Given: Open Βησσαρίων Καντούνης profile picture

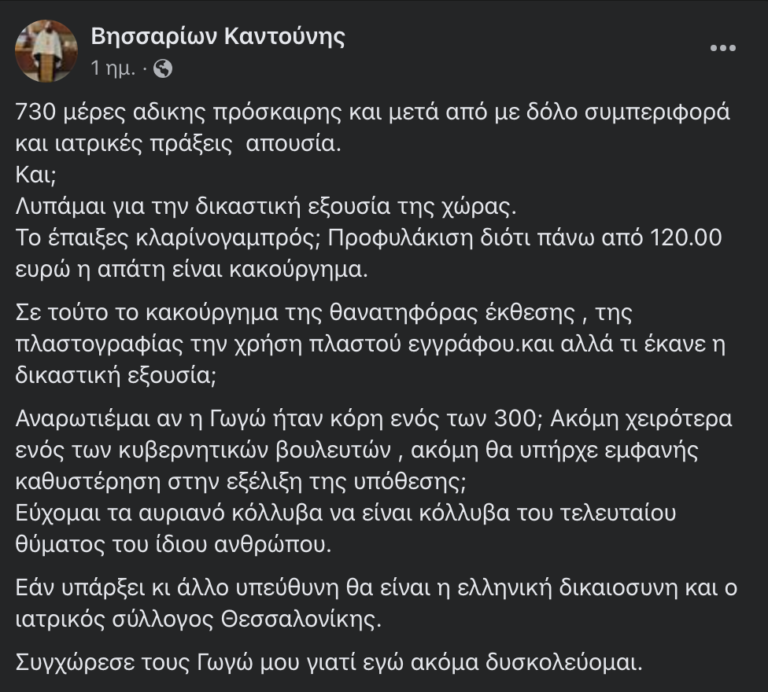Looking at the screenshot, I should pos(46,50).
